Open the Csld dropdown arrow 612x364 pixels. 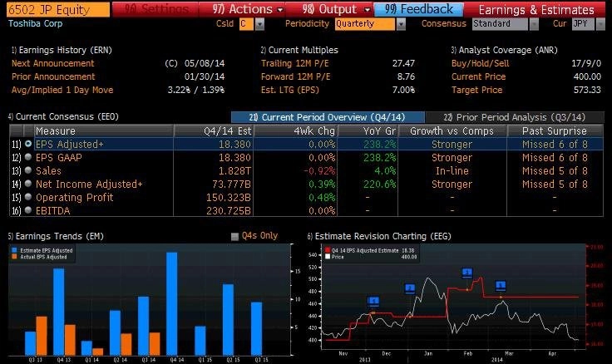point(259,24)
